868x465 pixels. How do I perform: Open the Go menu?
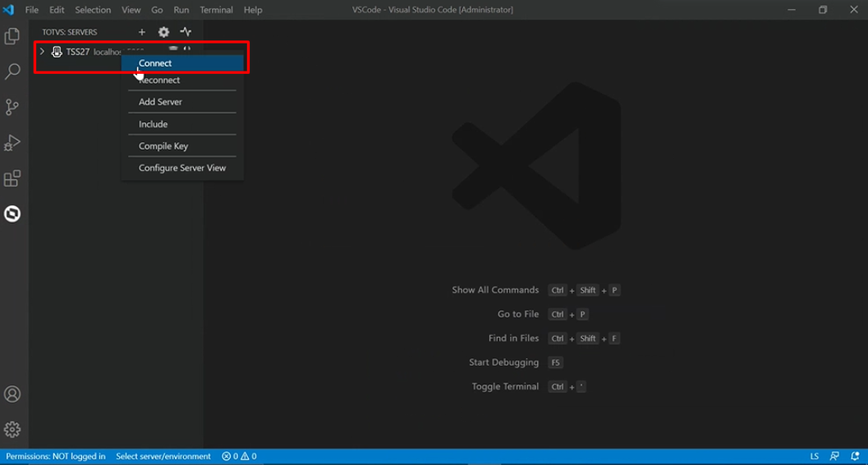tap(157, 10)
